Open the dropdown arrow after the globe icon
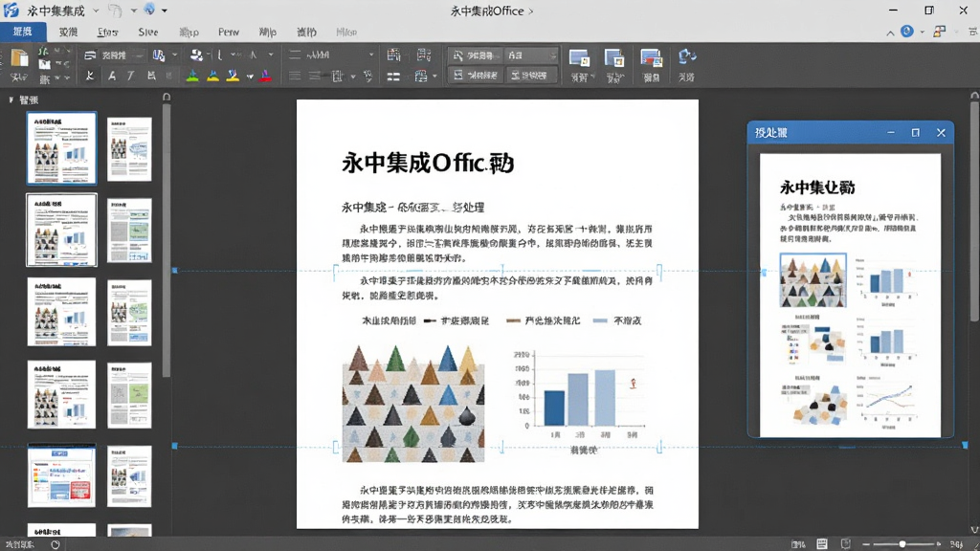 tap(165, 11)
